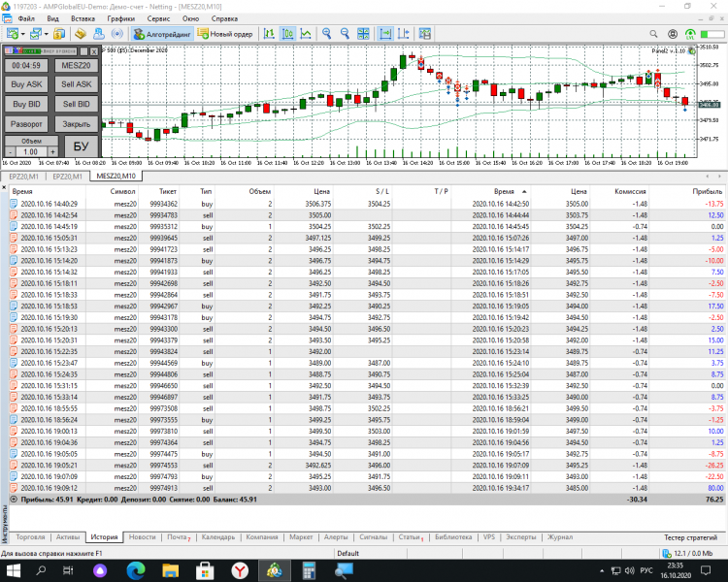
Task: Click the profit value 80.00
Action: [715, 488]
